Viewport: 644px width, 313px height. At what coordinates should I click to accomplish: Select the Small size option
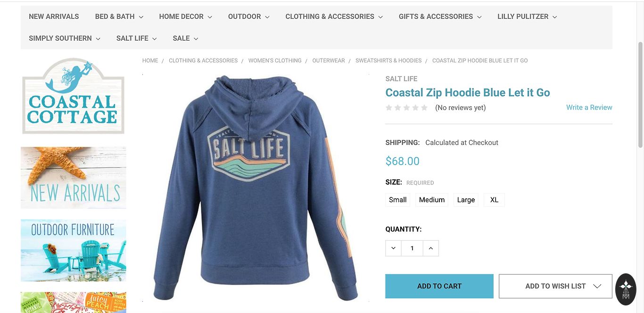pos(397,200)
